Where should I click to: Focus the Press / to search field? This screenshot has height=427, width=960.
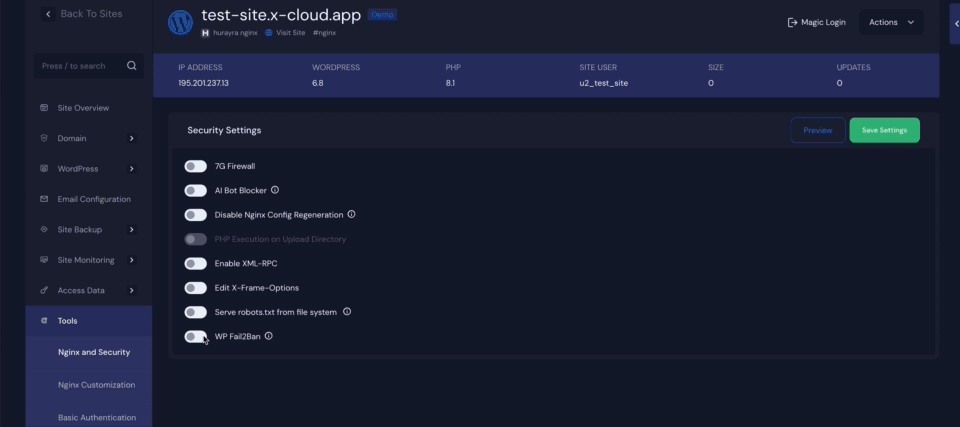[x=78, y=66]
